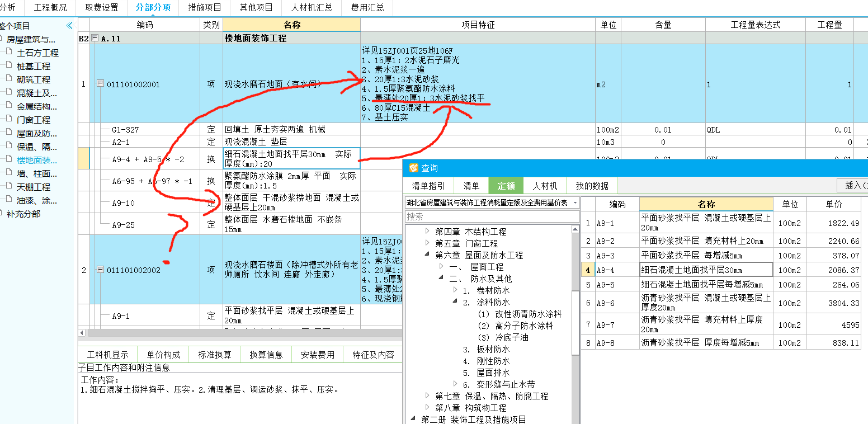Open the 其他项目 tab
Viewport: 868px width, 424px height.
(256, 8)
